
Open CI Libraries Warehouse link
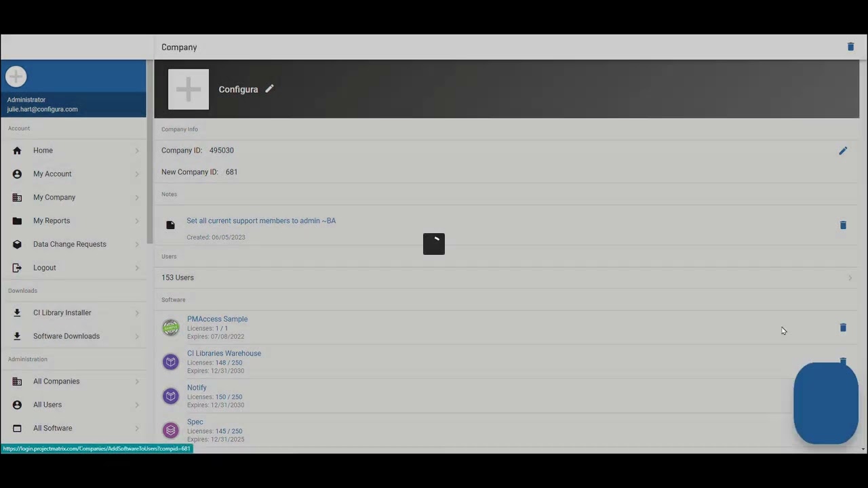coord(224,353)
